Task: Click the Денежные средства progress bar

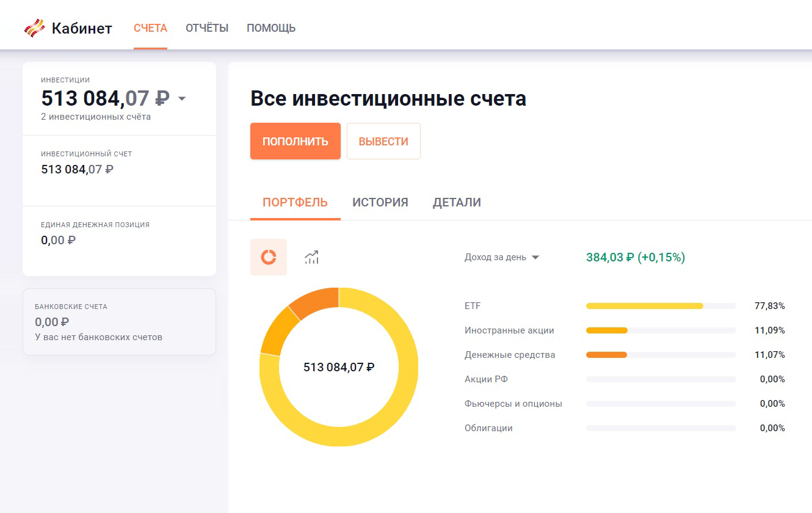Action: pyautogui.click(x=661, y=355)
